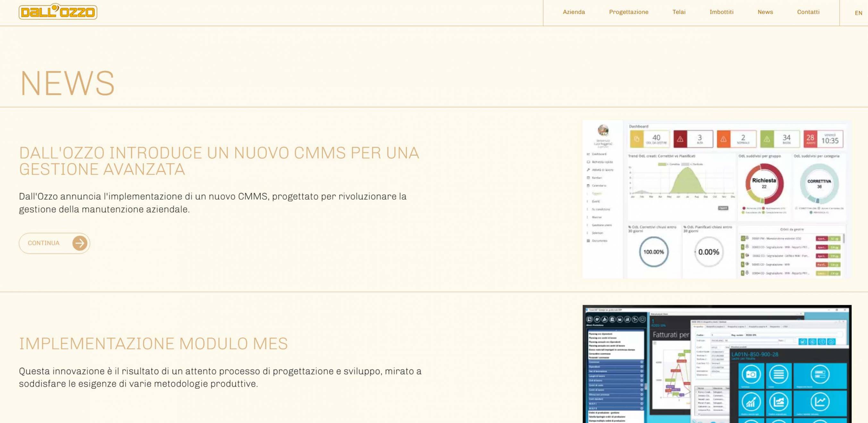Open the Implementazione Modulo MES headline
This screenshot has width=868, height=423.
coord(153,344)
